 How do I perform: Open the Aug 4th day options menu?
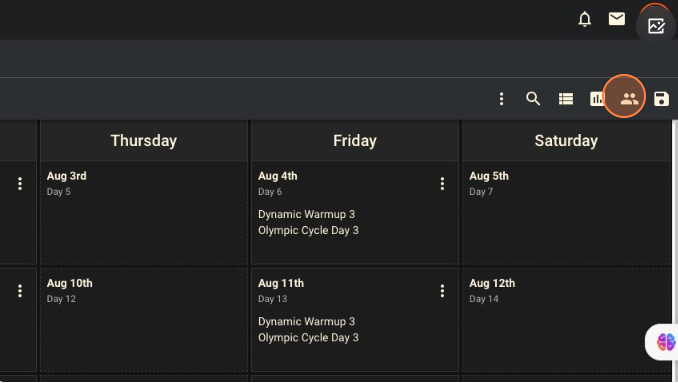click(442, 184)
